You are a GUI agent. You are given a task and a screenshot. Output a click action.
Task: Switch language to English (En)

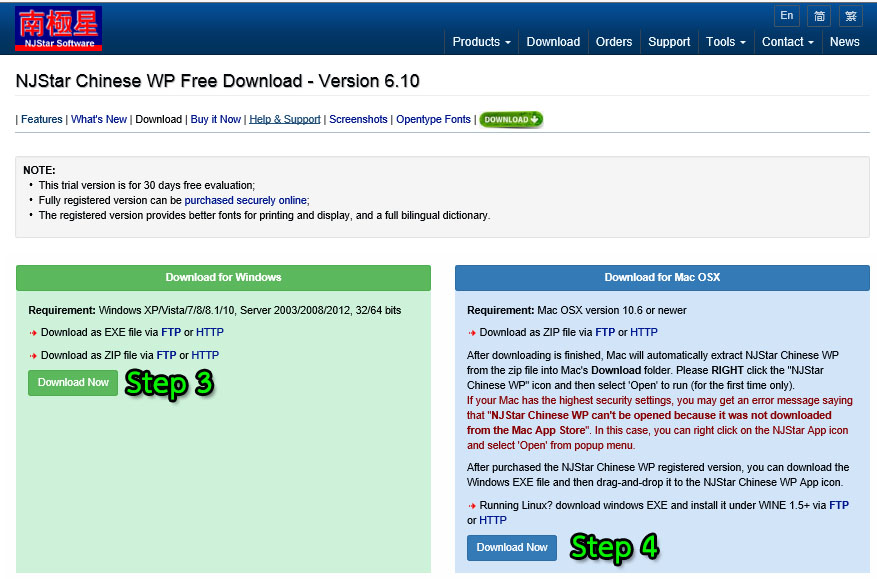click(x=786, y=16)
